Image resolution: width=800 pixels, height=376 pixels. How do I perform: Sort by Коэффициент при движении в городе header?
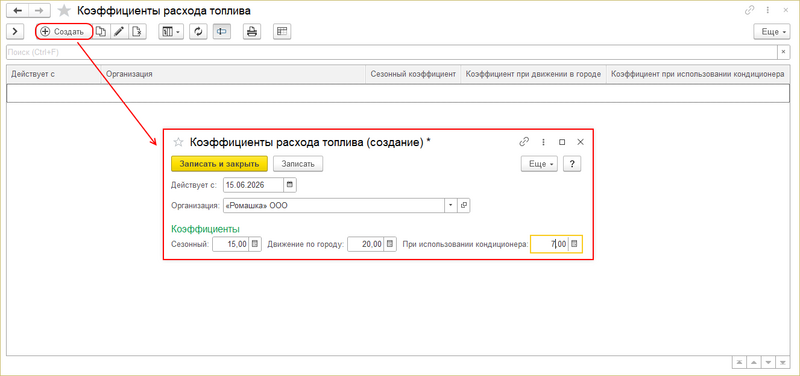tap(534, 74)
